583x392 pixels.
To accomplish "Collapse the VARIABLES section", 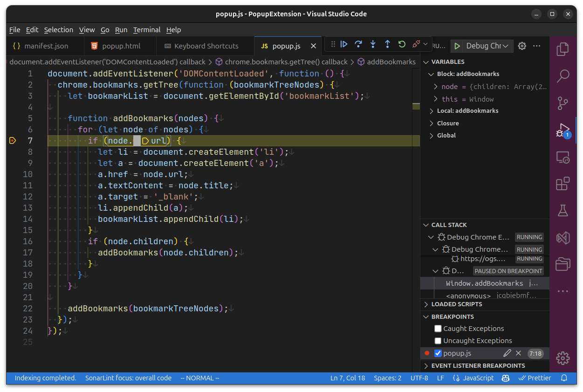I will 448,62.
